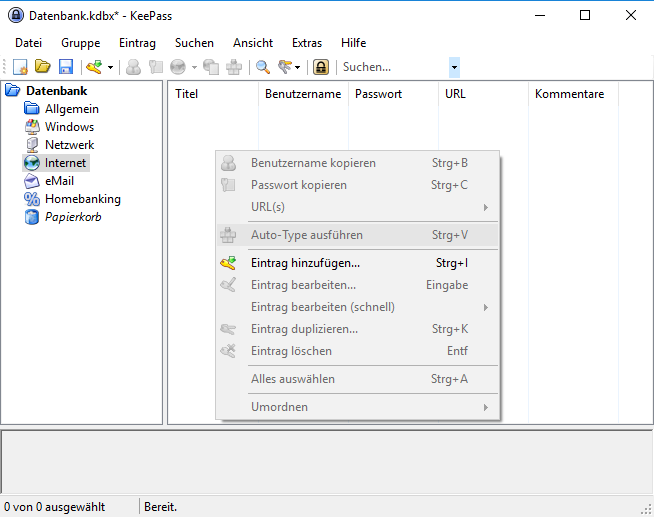This screenshot has width=654, height=517.
Task: Click the Copy password toolbar icon
Action: coord(156,67)
